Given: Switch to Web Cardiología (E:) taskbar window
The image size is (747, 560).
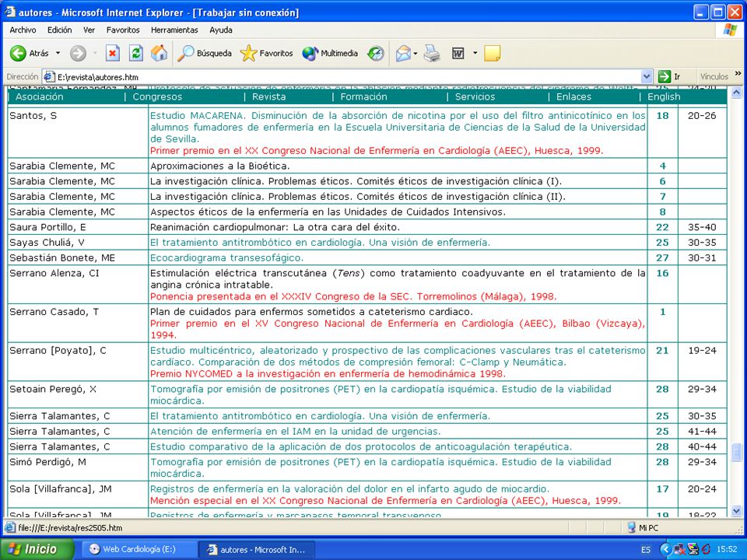Looking at the screenshot, I should click(x=139, y=549).
